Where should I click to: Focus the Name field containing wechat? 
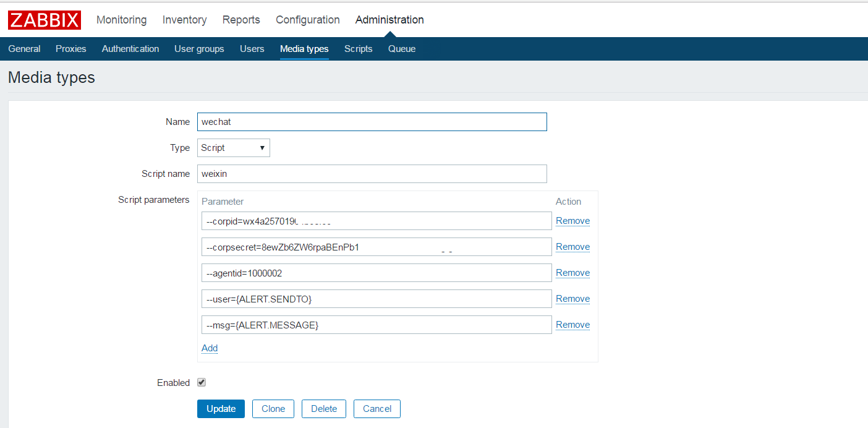[x=372, y=122]
